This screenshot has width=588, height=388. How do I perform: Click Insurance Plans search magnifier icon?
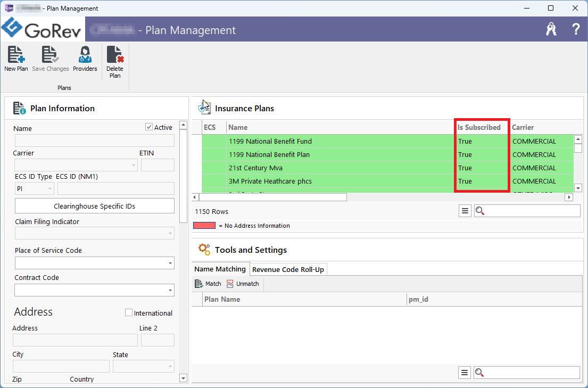[479, 211]
